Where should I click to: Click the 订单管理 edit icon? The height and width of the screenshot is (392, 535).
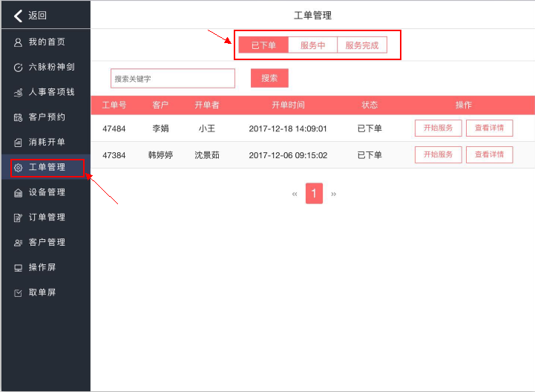(19, 218)
